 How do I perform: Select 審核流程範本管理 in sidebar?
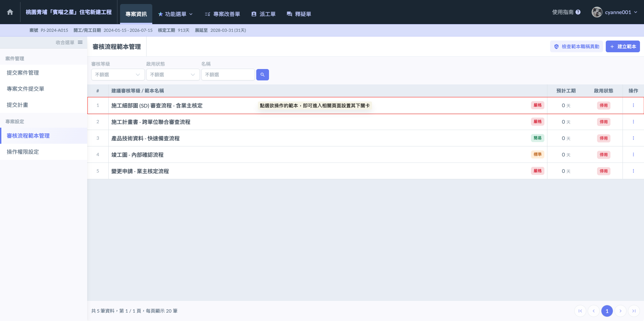[x=44, y=136]
